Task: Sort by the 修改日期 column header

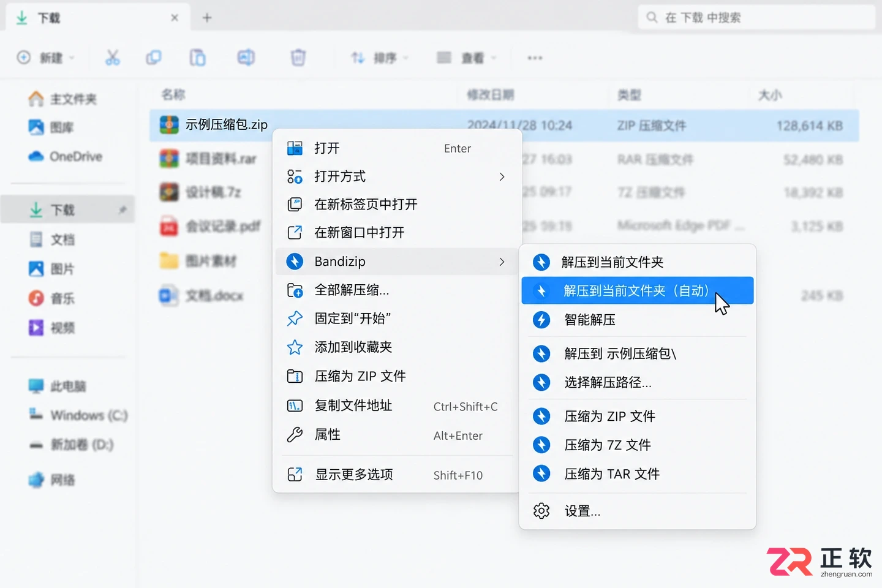Action: pyautogui.click(x=491, y=94)
